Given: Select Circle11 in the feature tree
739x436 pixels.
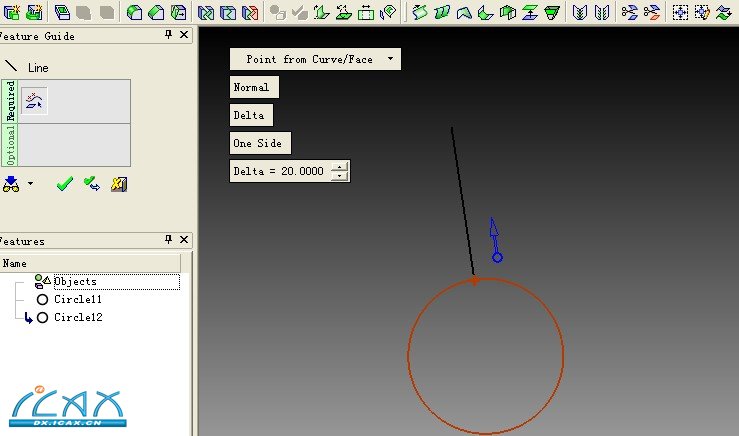Looking at the screenshot, I should [x=78, y=299].
